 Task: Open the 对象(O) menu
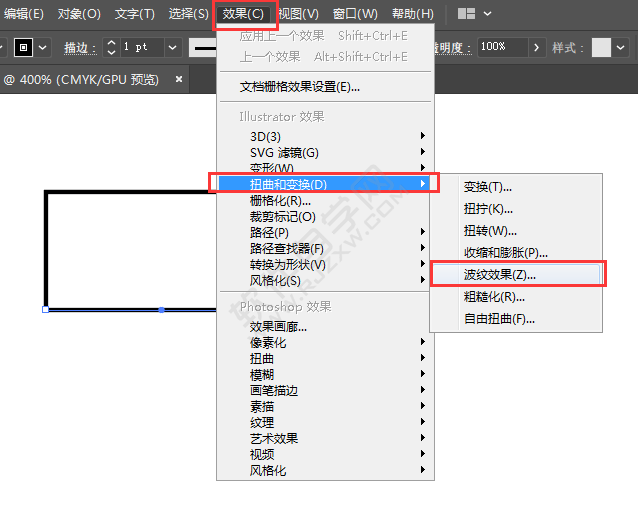point(79,14)
